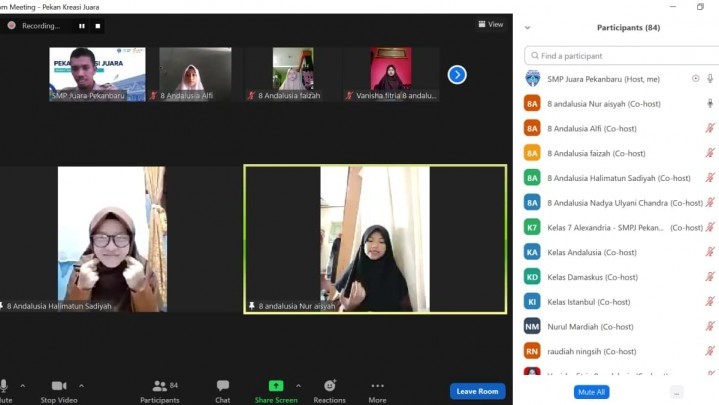Click the 8 Andalusia Halimatun Sadiyah video

(112, 239)
